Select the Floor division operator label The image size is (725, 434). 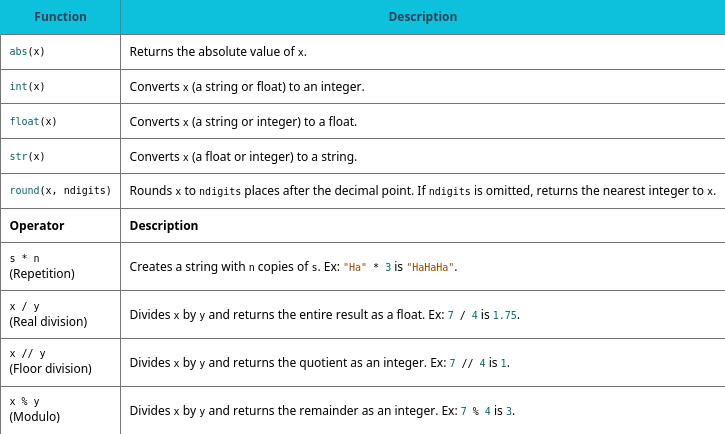50,369
